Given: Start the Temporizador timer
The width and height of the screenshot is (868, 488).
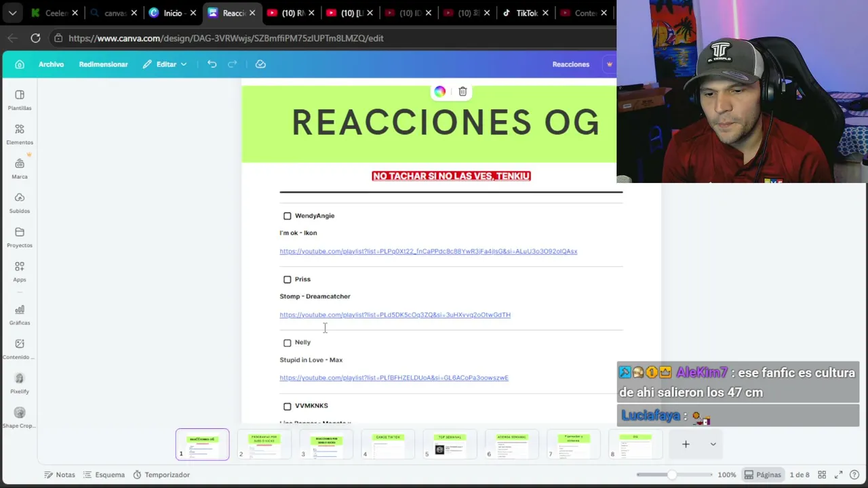Looking at the screenshot, I should click(x=161, y=474).
